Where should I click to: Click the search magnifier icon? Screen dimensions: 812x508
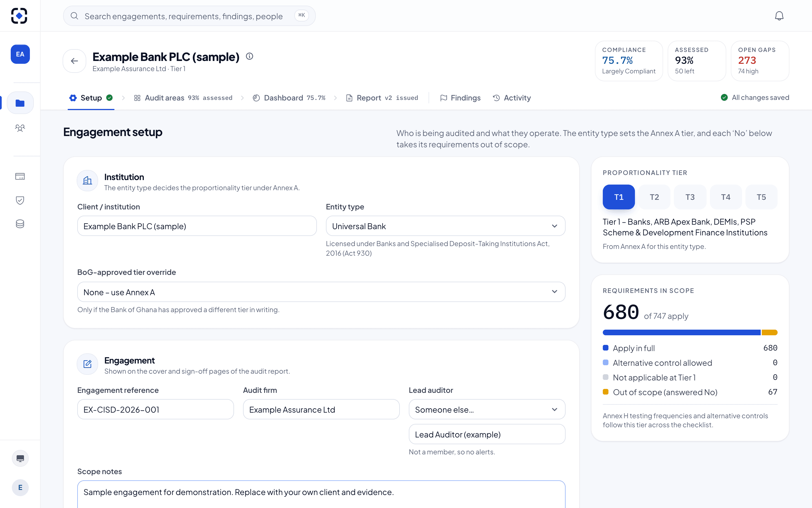click(x=74, y=16)
